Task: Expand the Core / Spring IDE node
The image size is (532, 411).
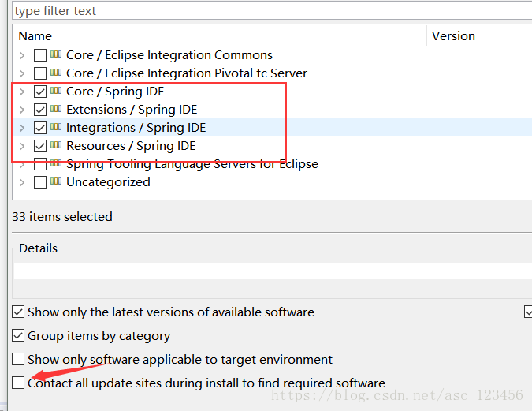Action: pyautogui.click(x=22, y=92)
